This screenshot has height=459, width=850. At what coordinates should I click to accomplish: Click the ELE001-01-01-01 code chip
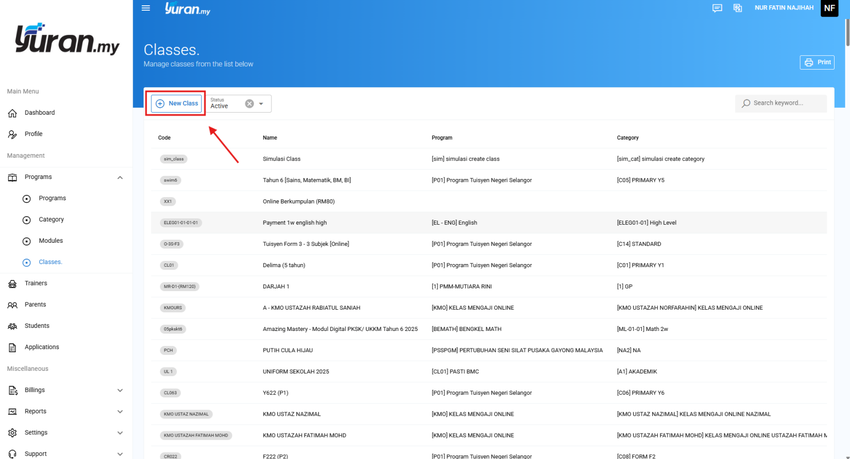coord(181,223)
